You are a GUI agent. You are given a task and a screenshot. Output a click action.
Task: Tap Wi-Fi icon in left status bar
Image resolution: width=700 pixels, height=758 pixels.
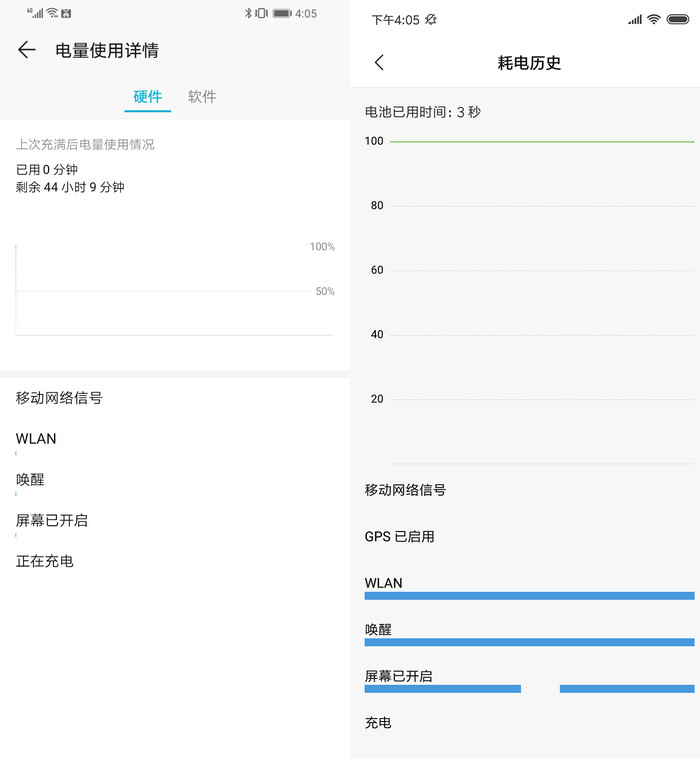(x=52, y=13)
